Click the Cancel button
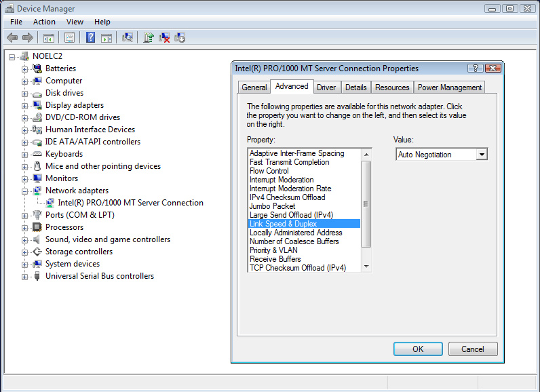 472,349
